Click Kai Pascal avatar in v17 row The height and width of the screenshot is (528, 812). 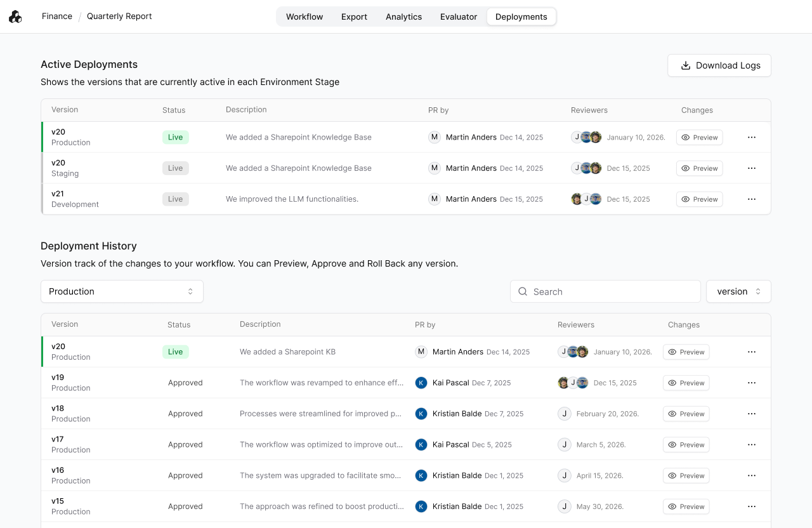(421, 445)
